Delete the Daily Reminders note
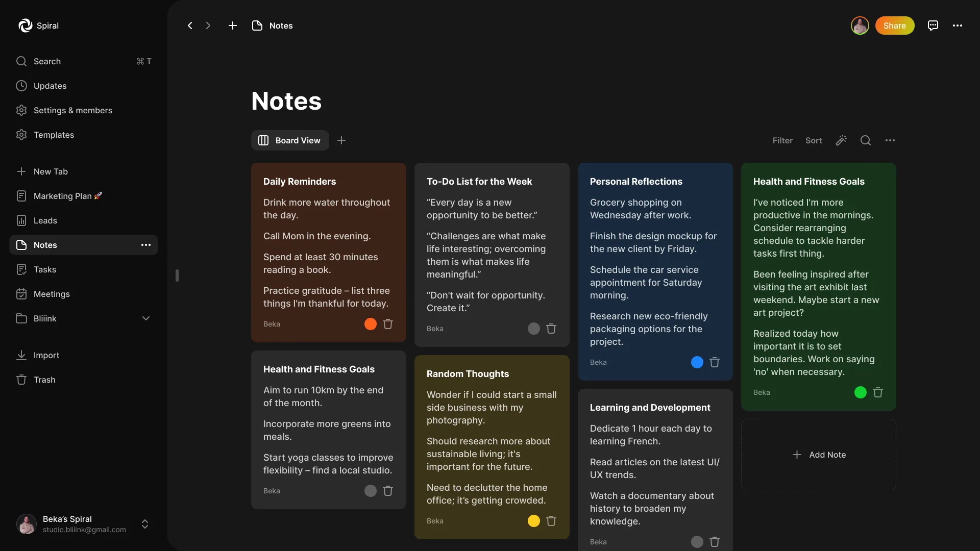980x551 pixels. coord(388,324)
